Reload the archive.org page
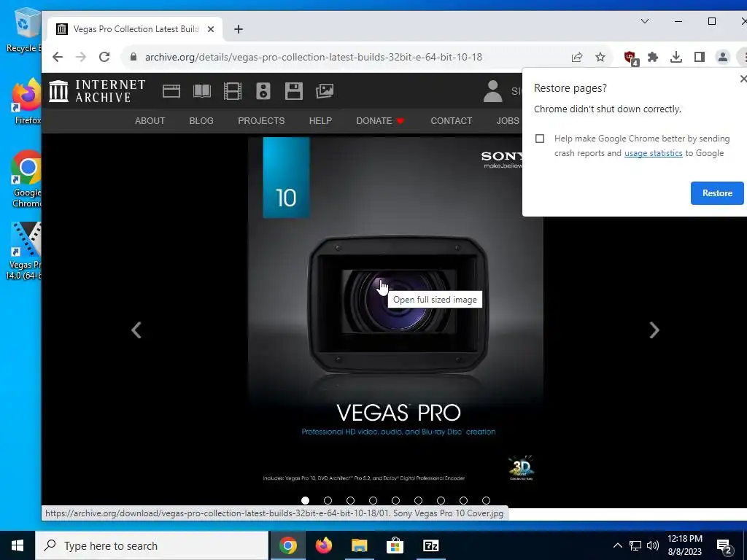 point(104,57)
